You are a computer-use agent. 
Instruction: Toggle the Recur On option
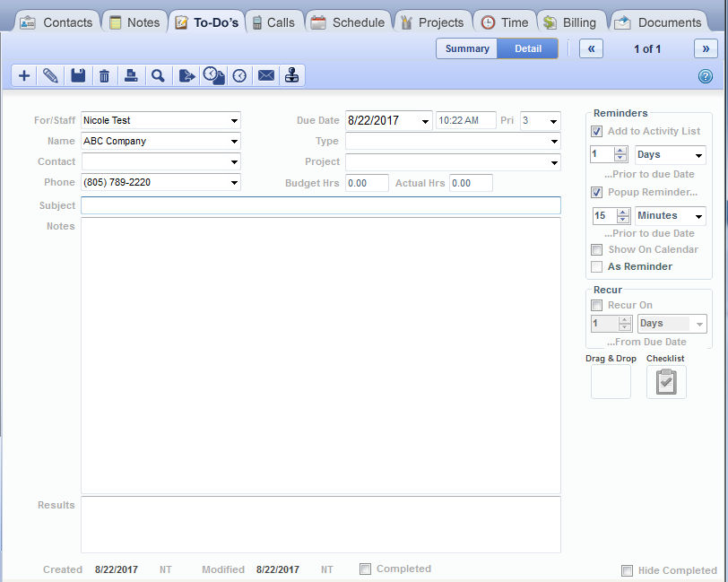597,305
